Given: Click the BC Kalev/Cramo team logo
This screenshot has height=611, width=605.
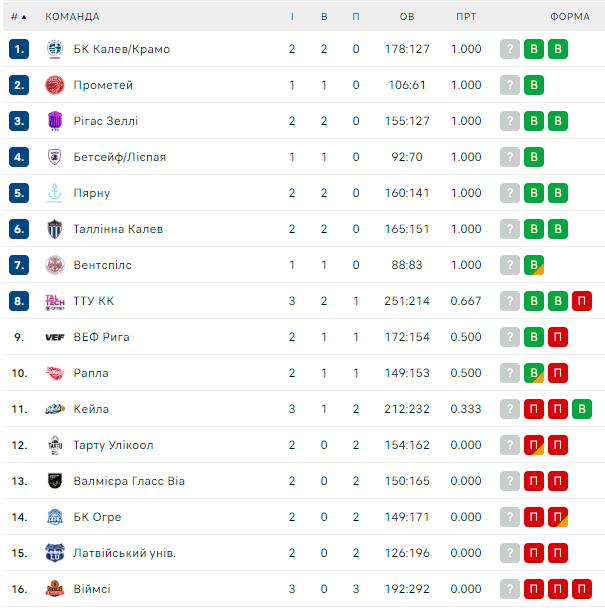Looking at the screenshot, I should coord(55,49).
